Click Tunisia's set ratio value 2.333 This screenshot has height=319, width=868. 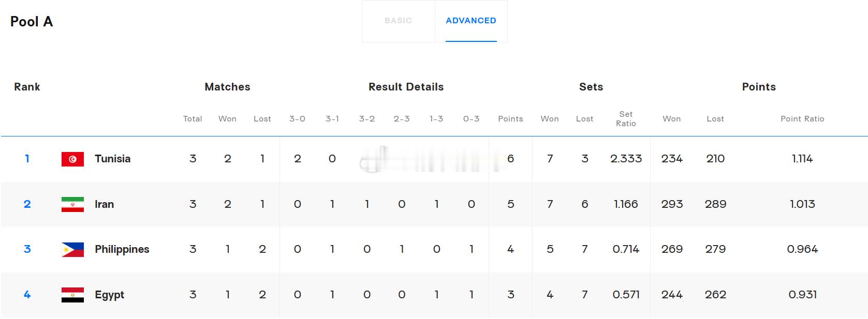click(x=626, y=159)
